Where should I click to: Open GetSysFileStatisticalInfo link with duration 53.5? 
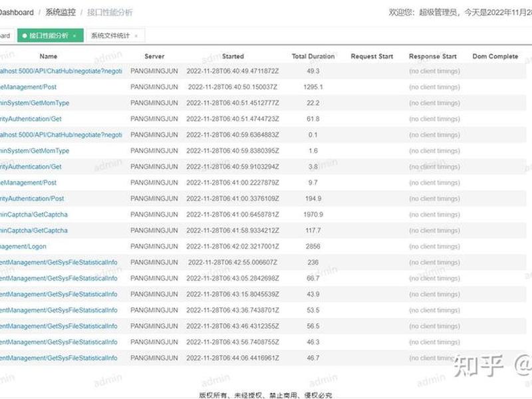click(59, 311)
